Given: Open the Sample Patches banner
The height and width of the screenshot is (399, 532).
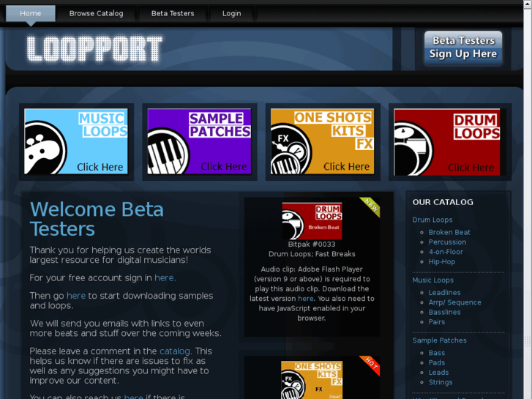Looking at the screenshot, I should 199,141.
